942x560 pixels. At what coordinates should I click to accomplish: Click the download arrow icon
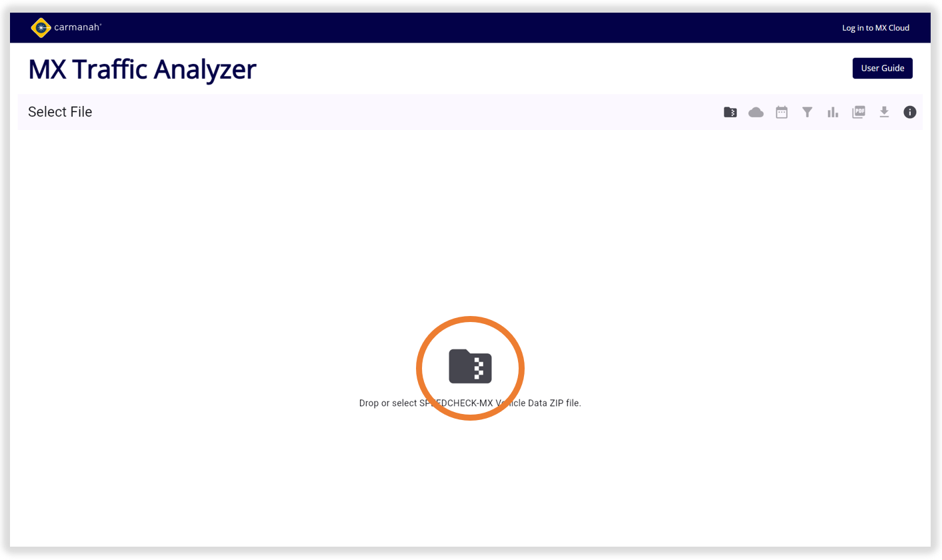[884, 112]
